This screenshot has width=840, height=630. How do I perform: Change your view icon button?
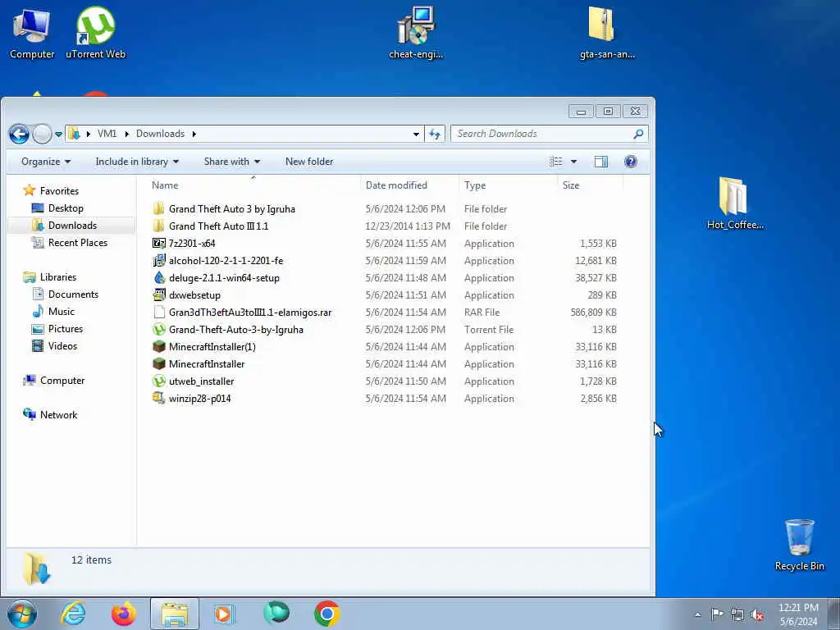coord(556,162)
